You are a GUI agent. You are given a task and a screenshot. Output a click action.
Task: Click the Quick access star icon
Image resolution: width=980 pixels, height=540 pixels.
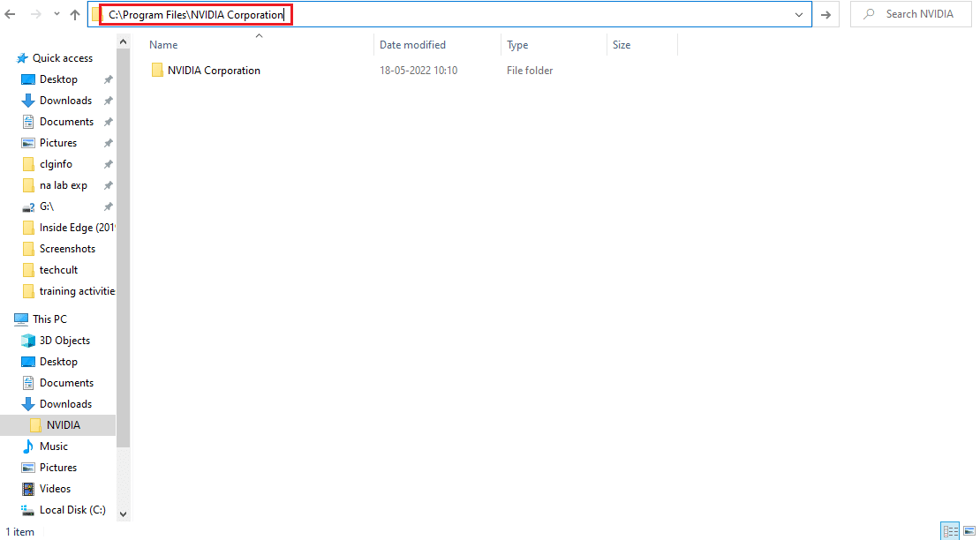(x=22, y=58)
